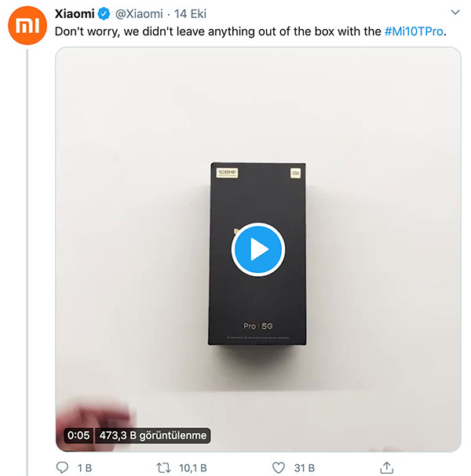
Task: Click the Pro | 5G text on the box
Action: [257, 325]
